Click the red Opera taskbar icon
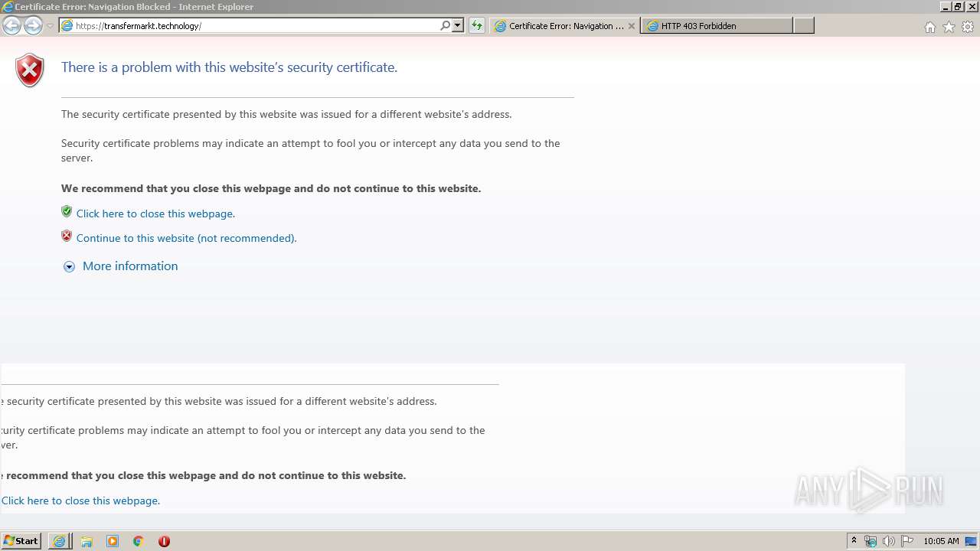980x551 pixels. [164, 541]
